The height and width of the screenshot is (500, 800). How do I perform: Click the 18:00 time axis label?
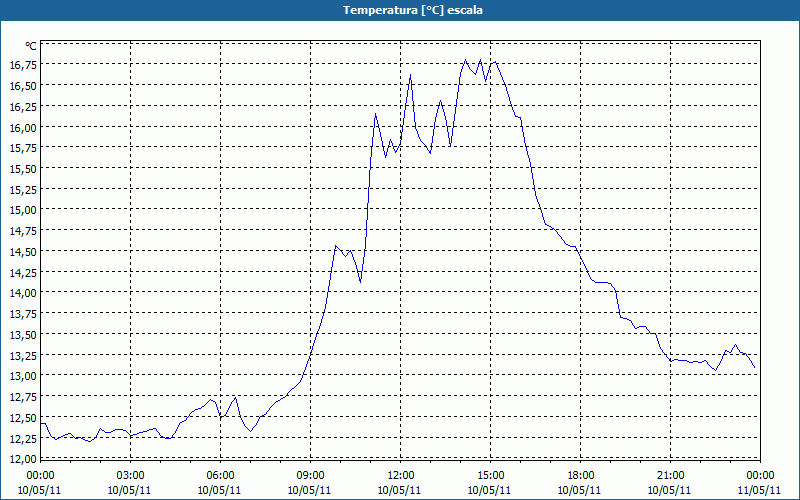coord(580,476)
